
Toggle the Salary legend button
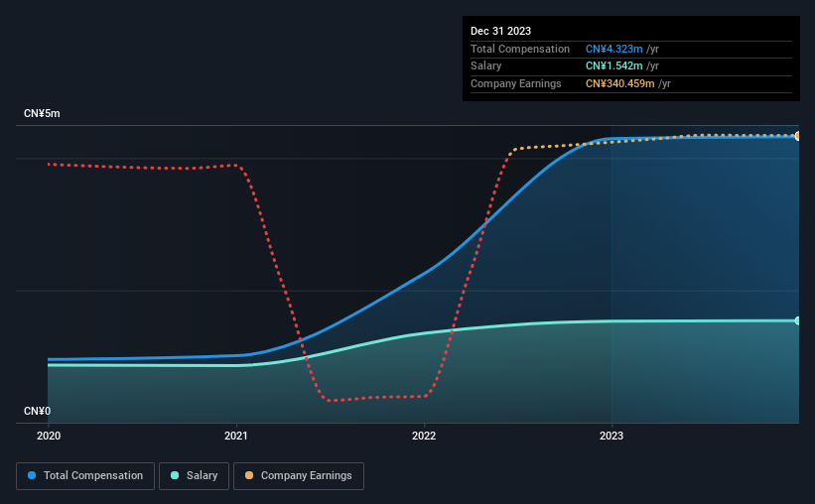coord(194,476)
